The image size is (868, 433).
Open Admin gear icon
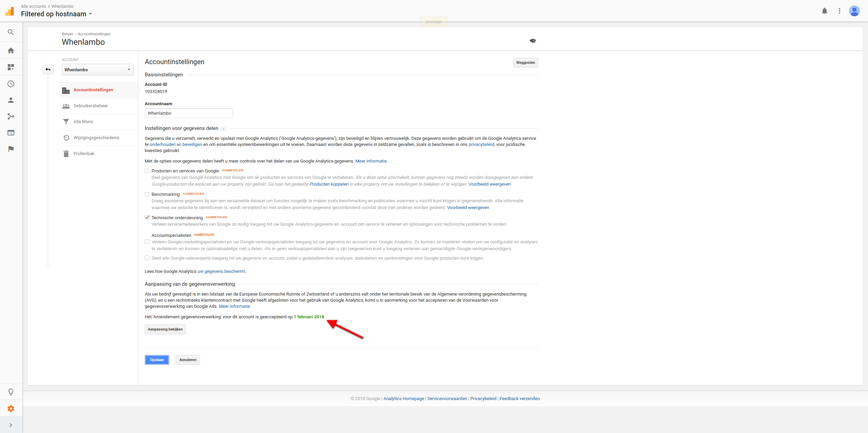tap(11, 409)
